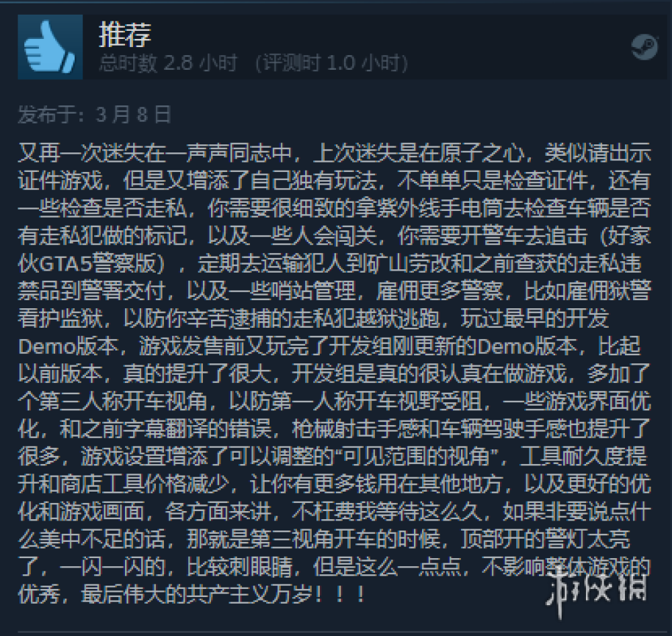The width and height of the screenshot is (672, 636).
Task: Click the line starting with 升和商店工具价格减少
Action: tap(335, 484)
